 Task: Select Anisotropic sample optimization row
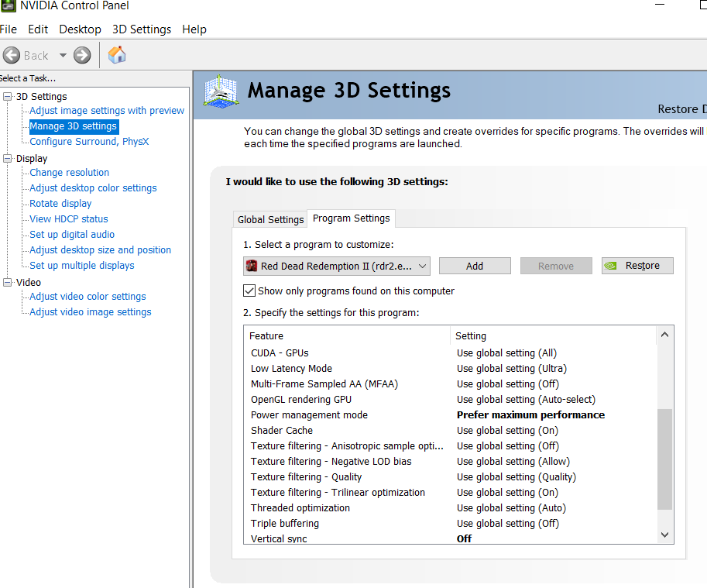coord(450,446)
